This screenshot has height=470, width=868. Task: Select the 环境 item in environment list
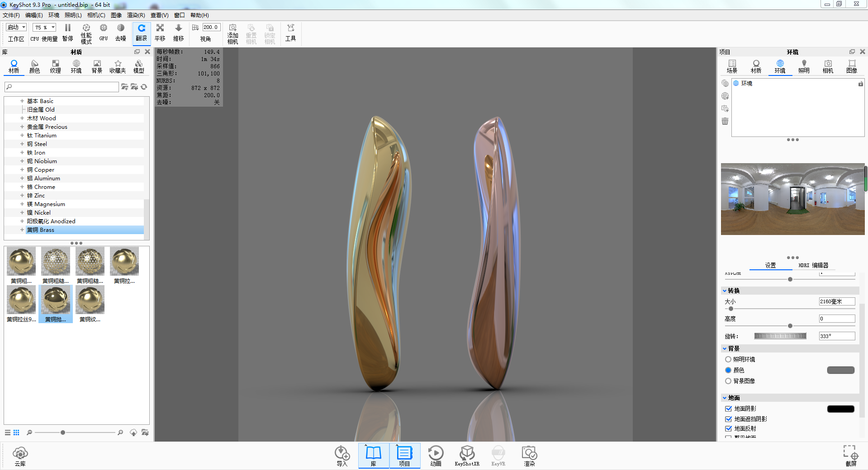point(798,84)
